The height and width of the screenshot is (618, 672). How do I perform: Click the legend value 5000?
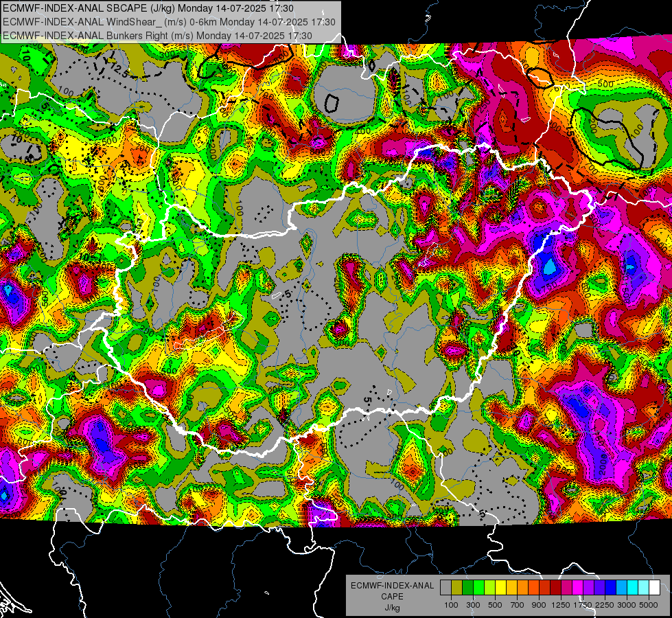coord(649,605)
